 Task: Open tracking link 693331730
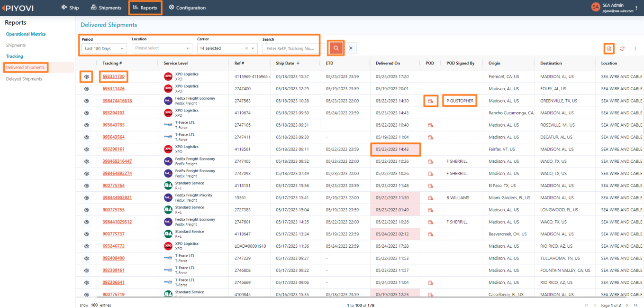click(114, 76)
